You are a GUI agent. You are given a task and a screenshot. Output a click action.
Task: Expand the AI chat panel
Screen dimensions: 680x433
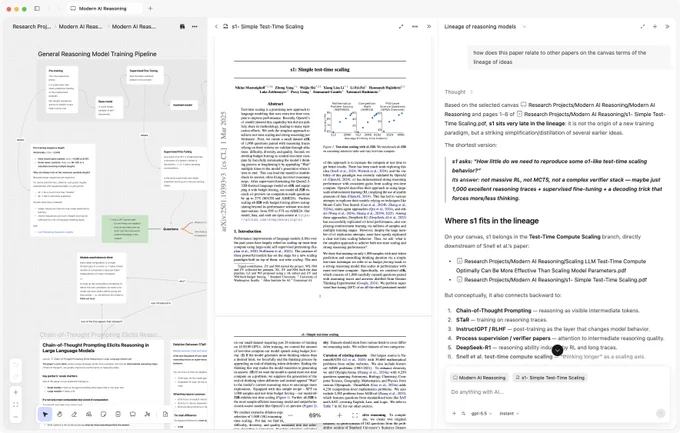coord(643,26)
